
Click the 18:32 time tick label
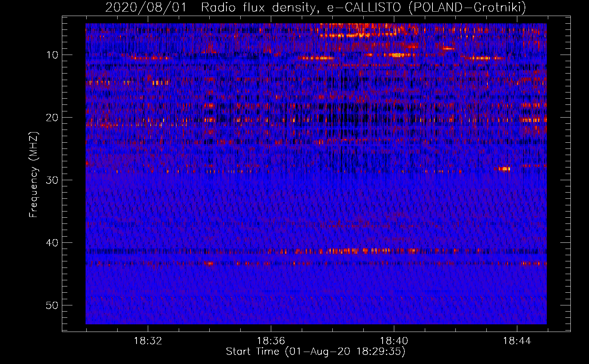coord(148,341)
